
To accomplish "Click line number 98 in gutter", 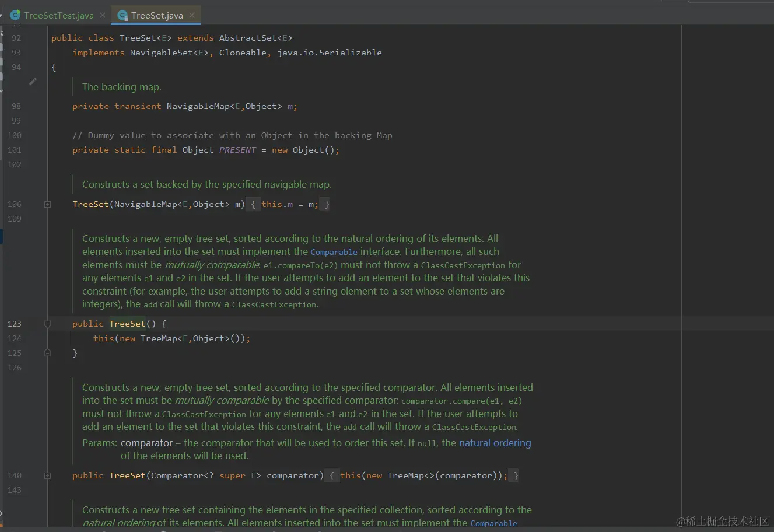I will [x=16, y=106].
